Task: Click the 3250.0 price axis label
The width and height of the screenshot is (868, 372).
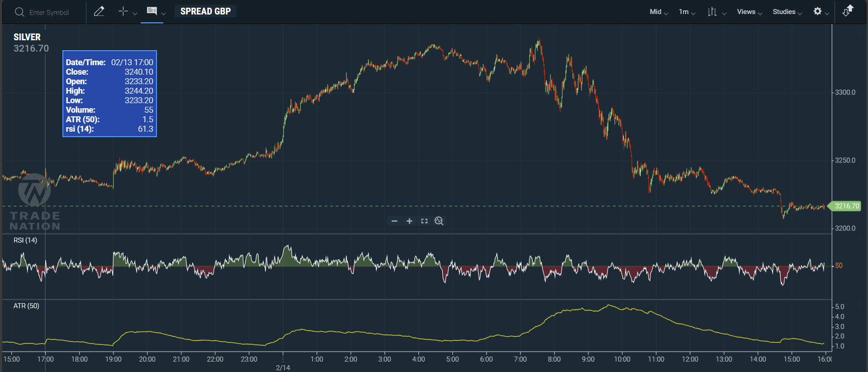Action: pyautogui.click(x=845, y=160)
